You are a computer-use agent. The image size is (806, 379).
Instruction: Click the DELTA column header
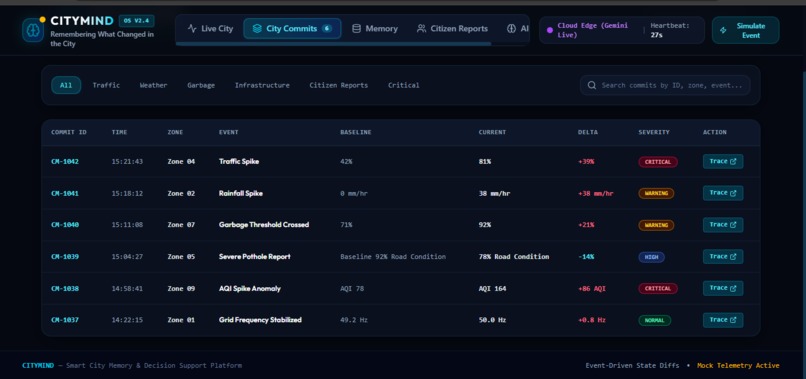[588, 132]
